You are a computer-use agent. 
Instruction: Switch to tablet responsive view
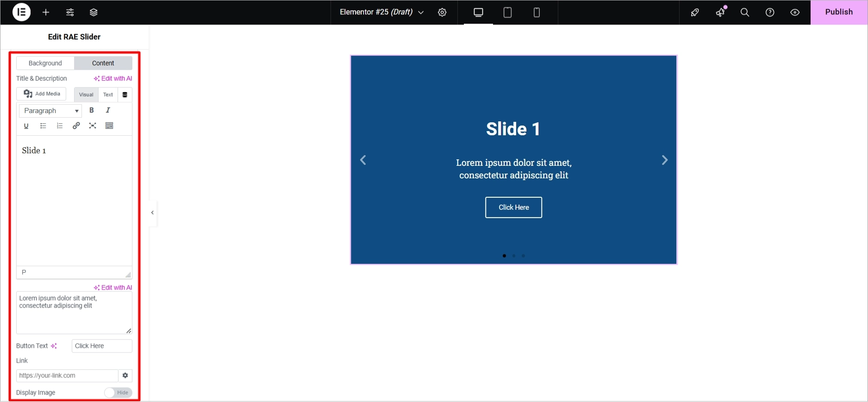pyautogui.click(x=507, y=13)
